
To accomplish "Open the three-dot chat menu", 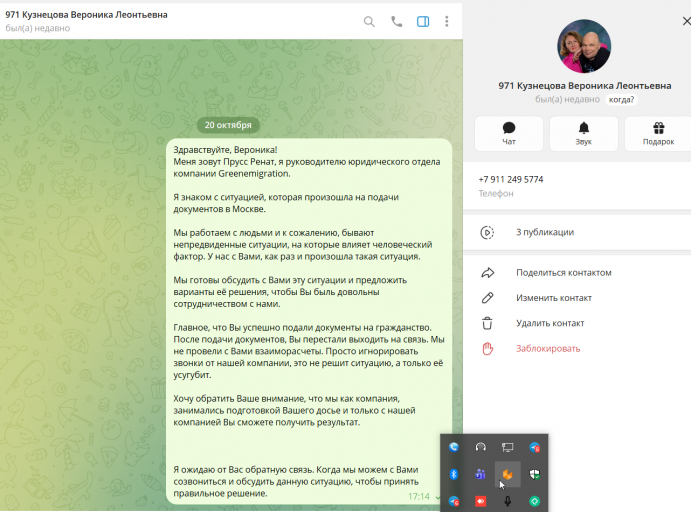I will pyautogui.click(x=446, y=22).
